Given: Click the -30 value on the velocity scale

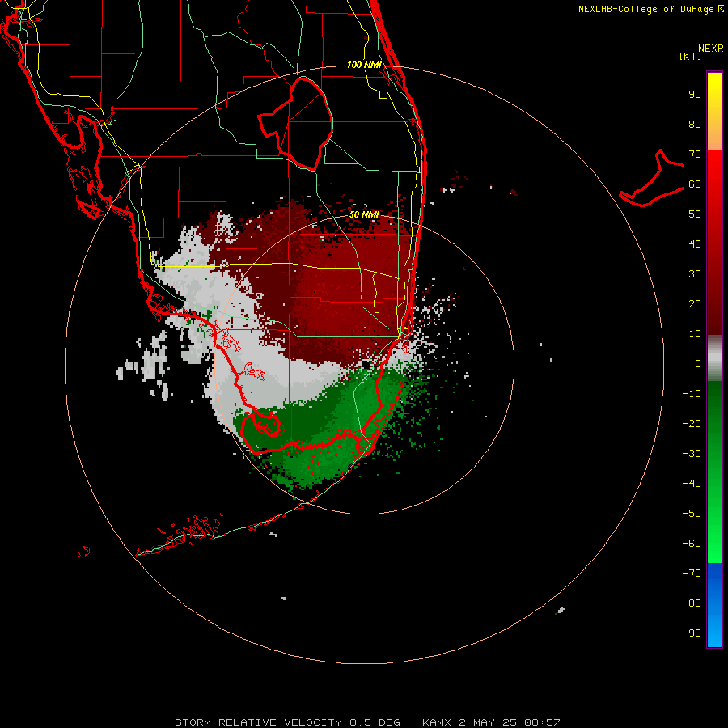Looking at the screenshot, I should point(692,454).
